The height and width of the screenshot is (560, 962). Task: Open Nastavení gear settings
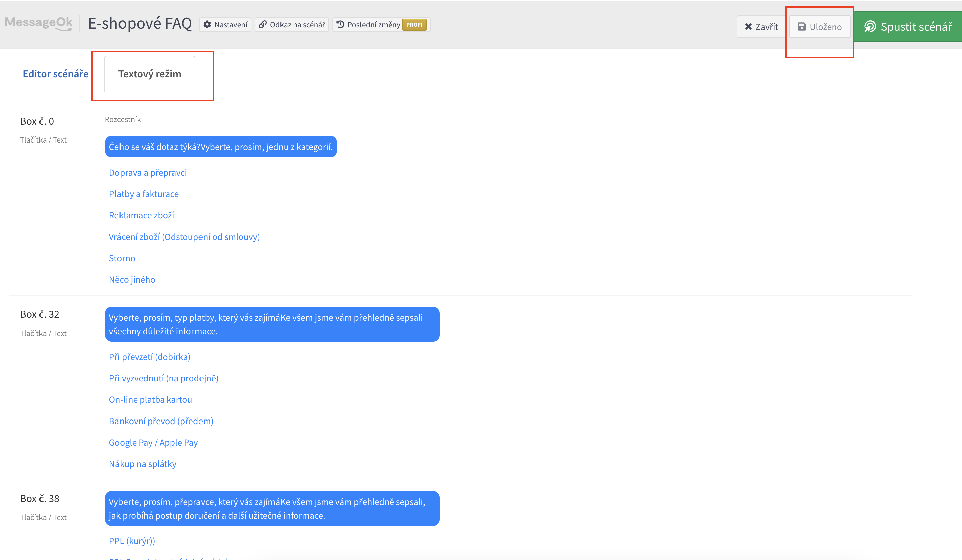207,25
